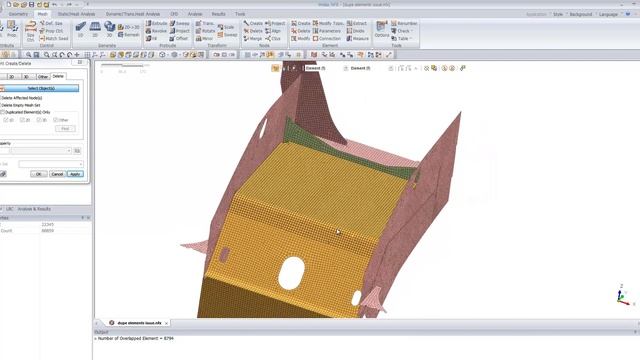Screen dimensions: 640x360
Task: Click the Remesh tool
Action: click(x=129, y=35)
